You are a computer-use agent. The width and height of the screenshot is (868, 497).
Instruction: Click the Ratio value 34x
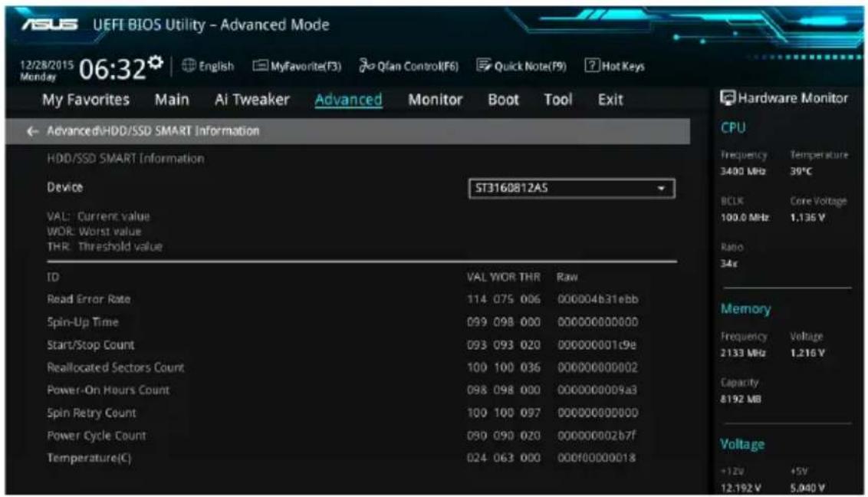pos(728,264)
